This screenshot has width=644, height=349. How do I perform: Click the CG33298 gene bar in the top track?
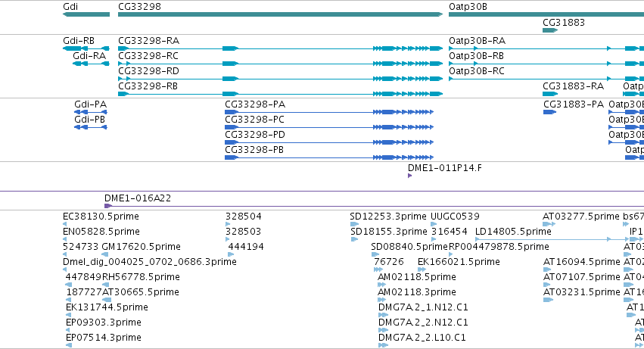pyautogui.click(x=280, y=14)
